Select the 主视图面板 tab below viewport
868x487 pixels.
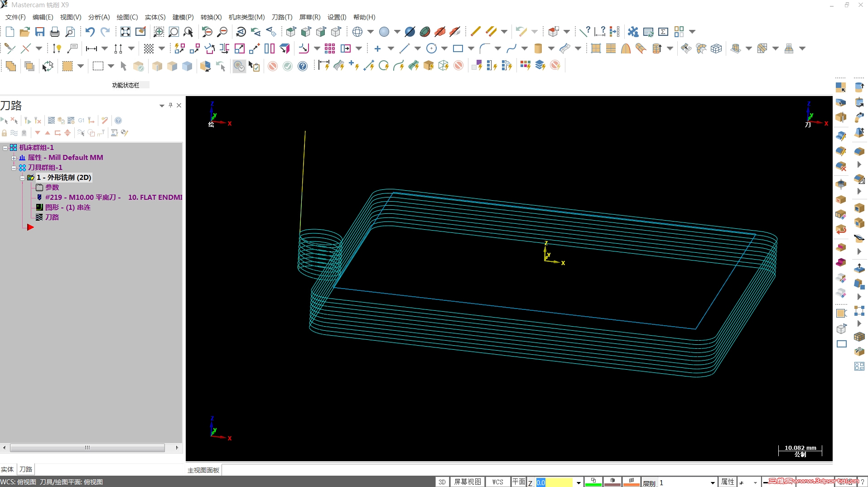(x=203, y=470)
